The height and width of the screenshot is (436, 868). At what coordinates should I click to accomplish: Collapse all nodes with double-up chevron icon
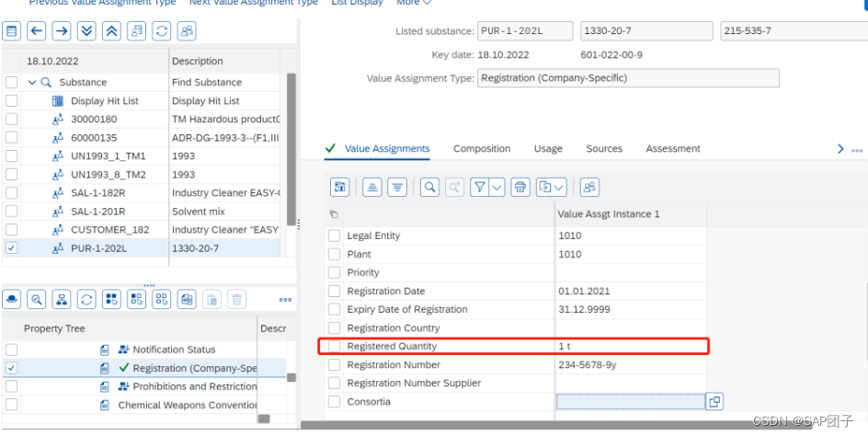[x=111, y=31]
